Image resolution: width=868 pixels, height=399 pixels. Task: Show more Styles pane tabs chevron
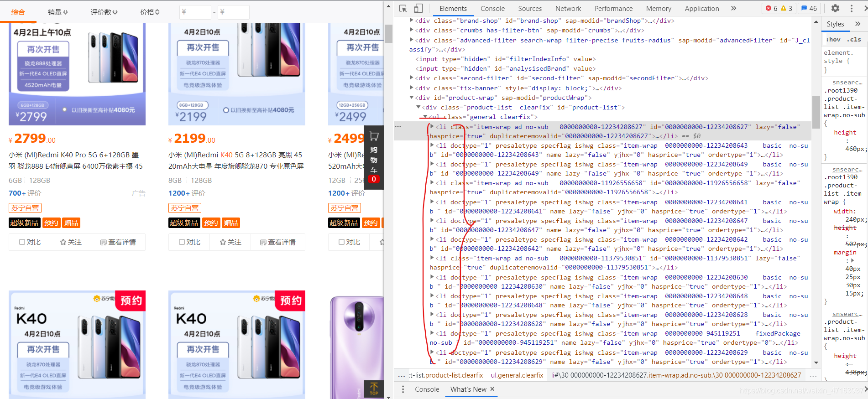pyautogui.click(x=858, y=24)
